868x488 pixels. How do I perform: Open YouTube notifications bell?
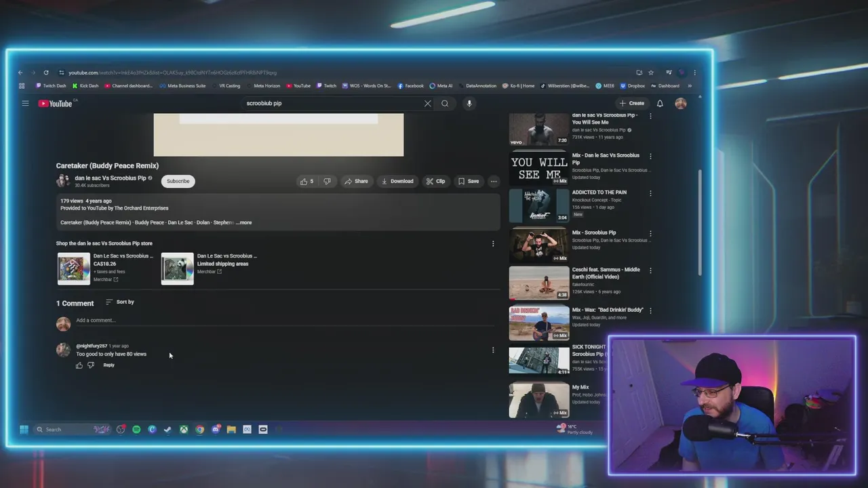[660, 104]
